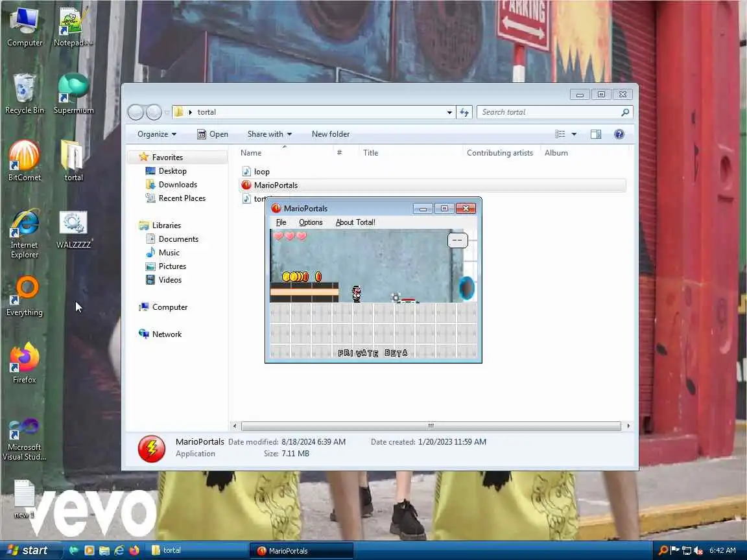Viewport: 747px width, 560px height.
Task: Open the Organize dropdown menu
Action: point(157,134)
